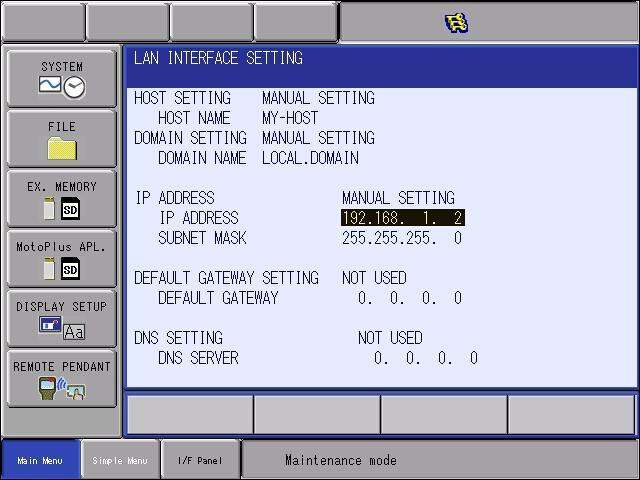This screenshot has width=640, height=480.
Task: Toggle DEFAULT GATEWAY SETTING NOT USED
Action: 374,278
